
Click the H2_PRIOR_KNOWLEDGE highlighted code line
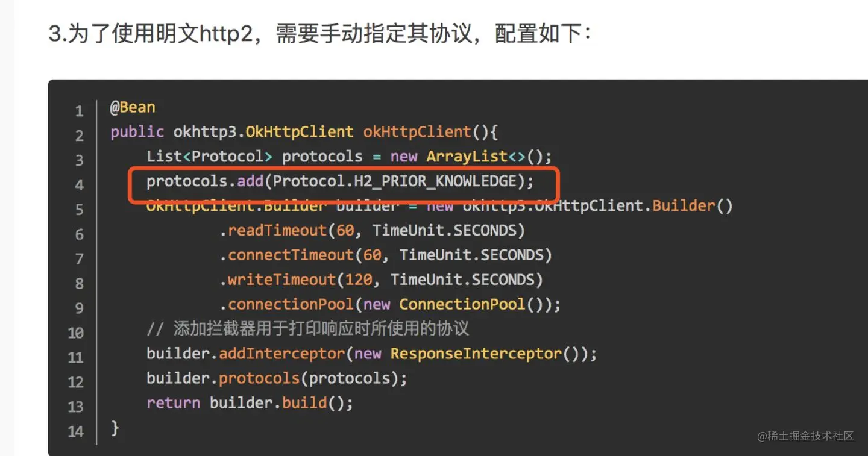[341, 181]
